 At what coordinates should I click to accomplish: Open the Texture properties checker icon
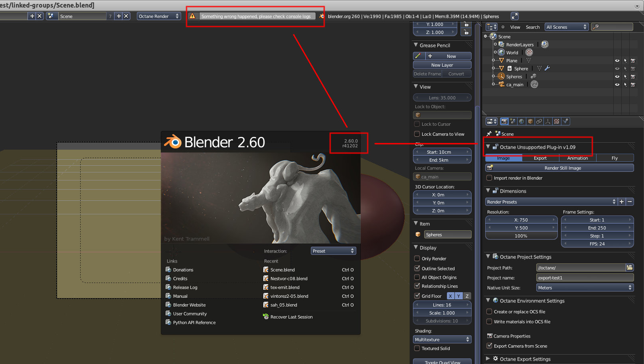(x=557, y=121)
